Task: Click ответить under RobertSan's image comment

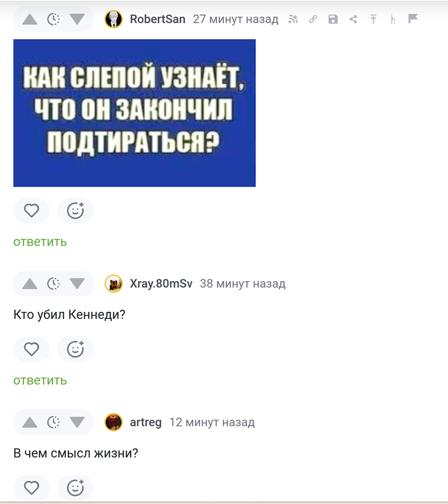Action: pyautogui.click(x=40, y=241)
